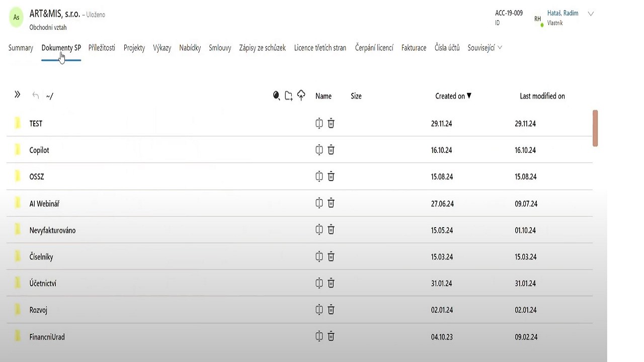
Task: Sort by Created on column
Action: click(x=453, y=96)
